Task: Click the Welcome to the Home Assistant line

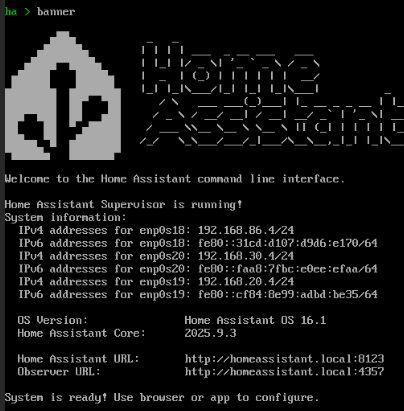Action: click(175, 179)
